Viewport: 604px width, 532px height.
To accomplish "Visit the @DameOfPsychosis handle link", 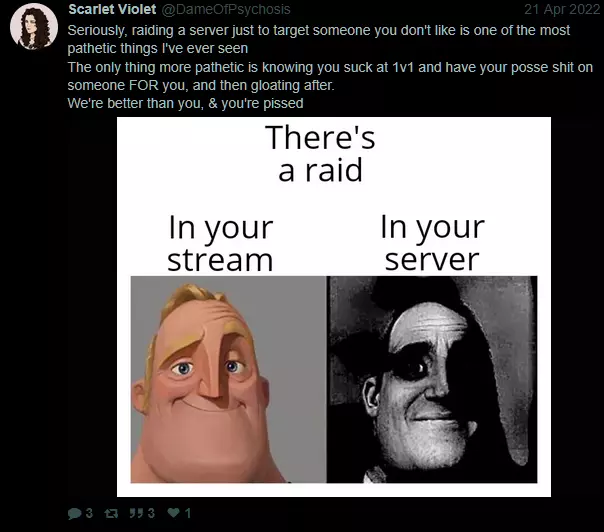I will (226, 9).
